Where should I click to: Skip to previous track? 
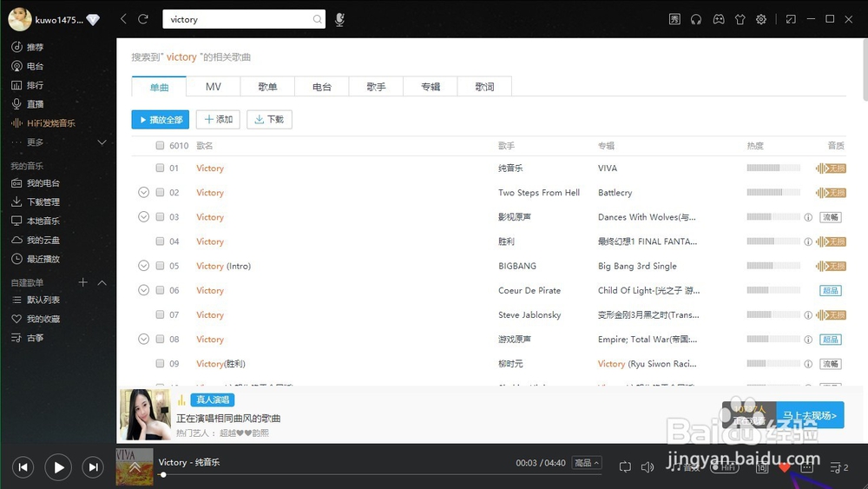[23, 467]
